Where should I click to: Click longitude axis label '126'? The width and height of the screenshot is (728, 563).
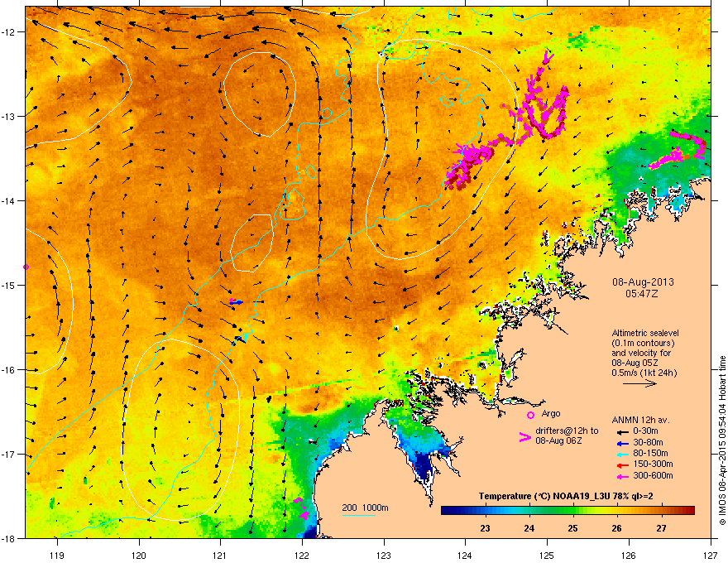[x=629, y=555]
